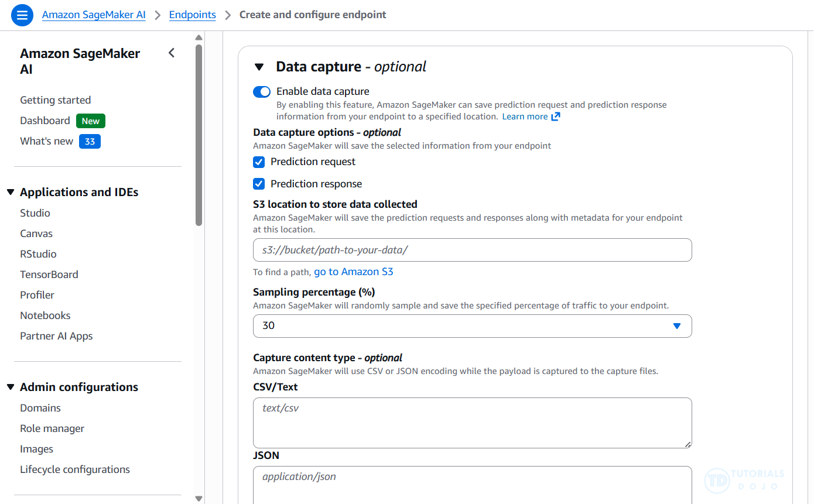Follow the go to Amazon S3 link
The height and width of the screenshot is (504, 814).
pos(354,272)
